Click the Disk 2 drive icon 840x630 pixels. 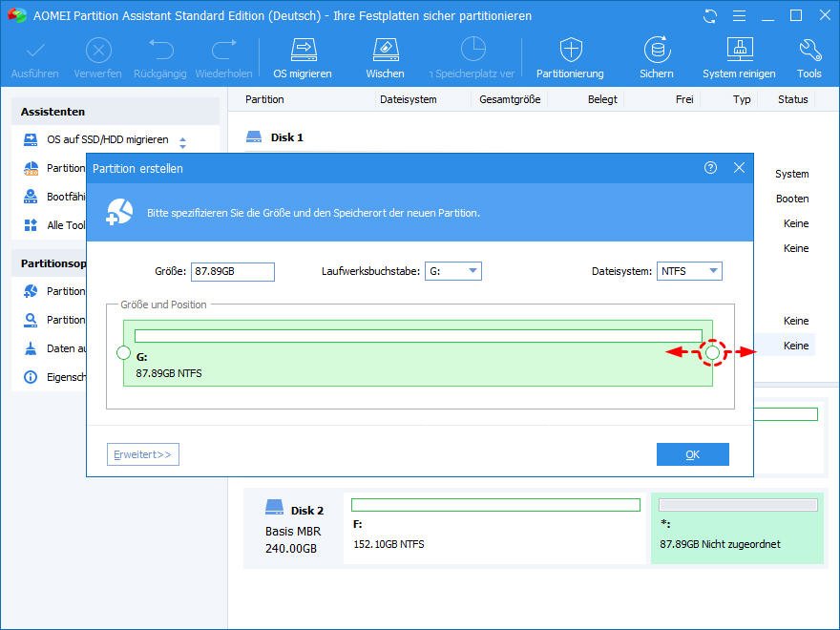coord(274,507)
